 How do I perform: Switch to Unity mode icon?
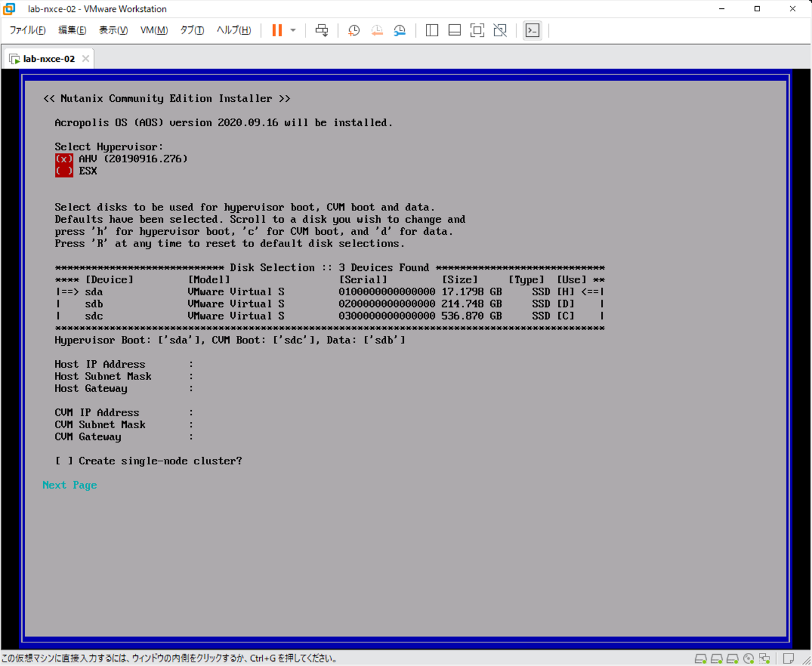(x=500, y=30)
